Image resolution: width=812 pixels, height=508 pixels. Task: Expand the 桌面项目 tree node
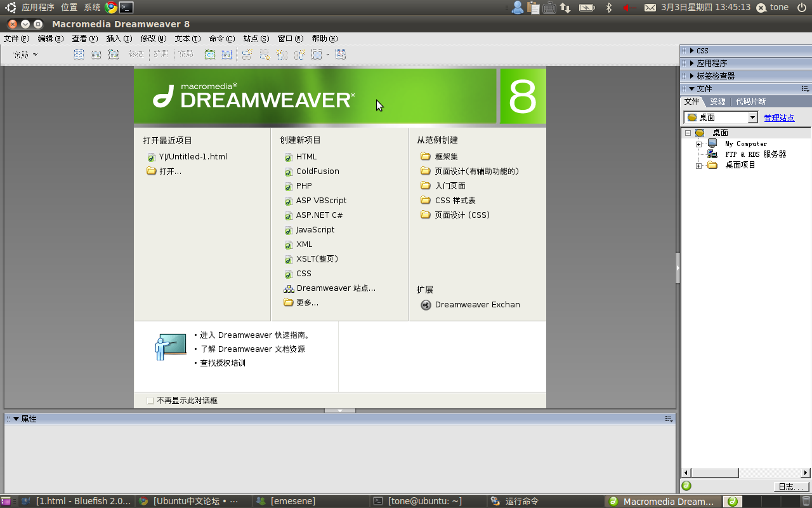point(698,166)
